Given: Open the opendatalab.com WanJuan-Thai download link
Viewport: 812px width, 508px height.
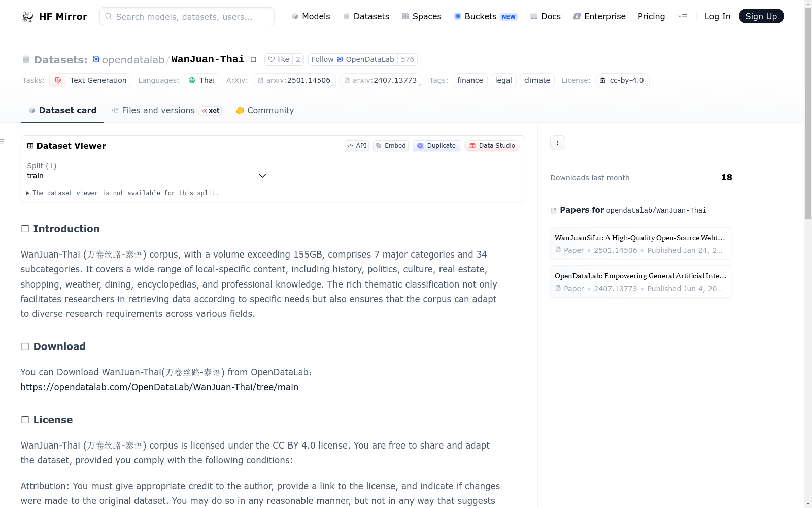Looking at the screenshot, I should 159,387.
